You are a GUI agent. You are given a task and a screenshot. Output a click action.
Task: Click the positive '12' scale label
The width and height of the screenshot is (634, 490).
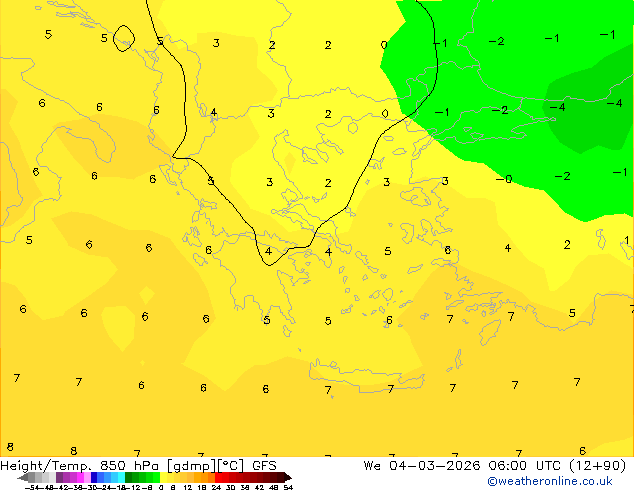pos(187,488)
